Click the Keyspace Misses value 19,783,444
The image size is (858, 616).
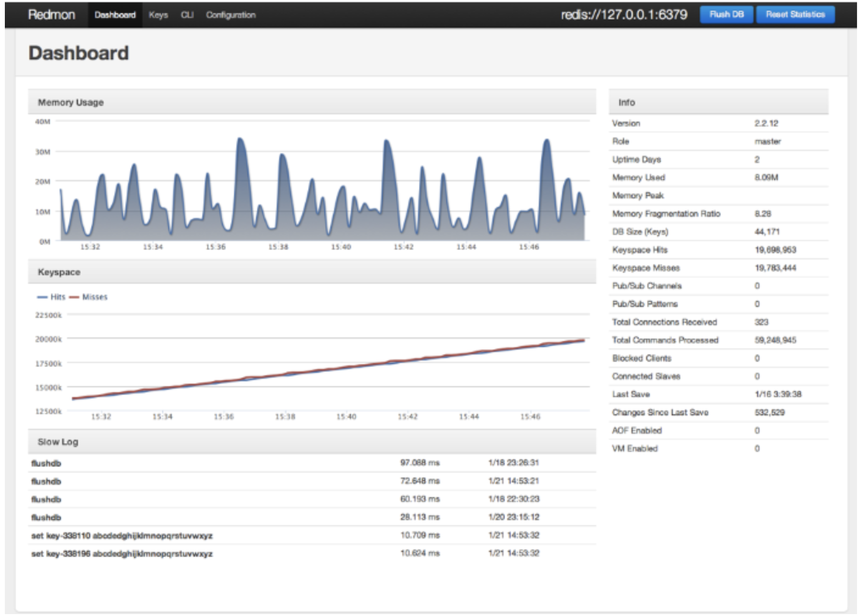tap(775, 268)
